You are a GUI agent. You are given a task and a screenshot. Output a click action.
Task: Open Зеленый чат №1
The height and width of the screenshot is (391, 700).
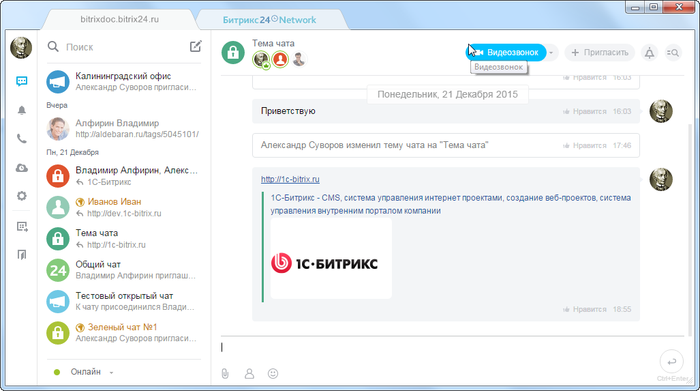[124, 333]
